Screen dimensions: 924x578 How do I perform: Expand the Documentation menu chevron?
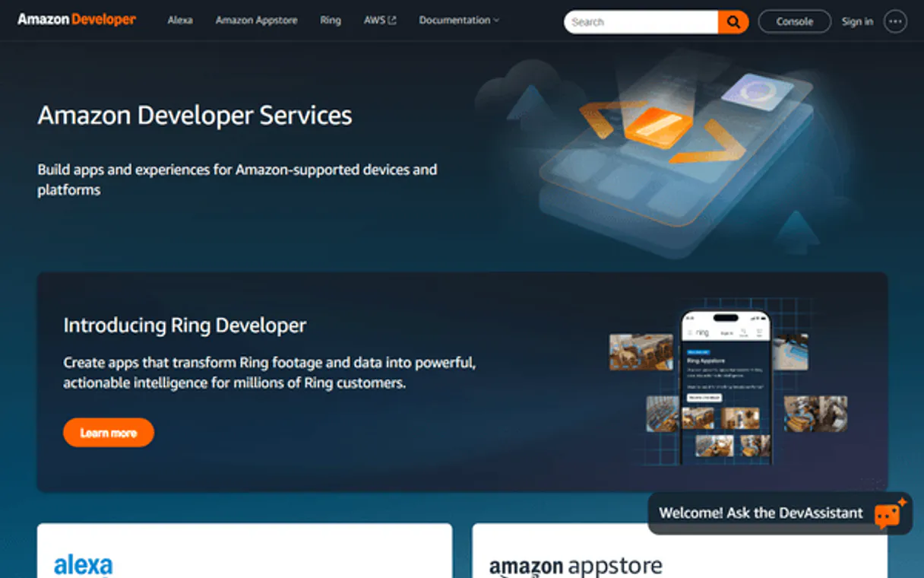click(x=496, y=21)
